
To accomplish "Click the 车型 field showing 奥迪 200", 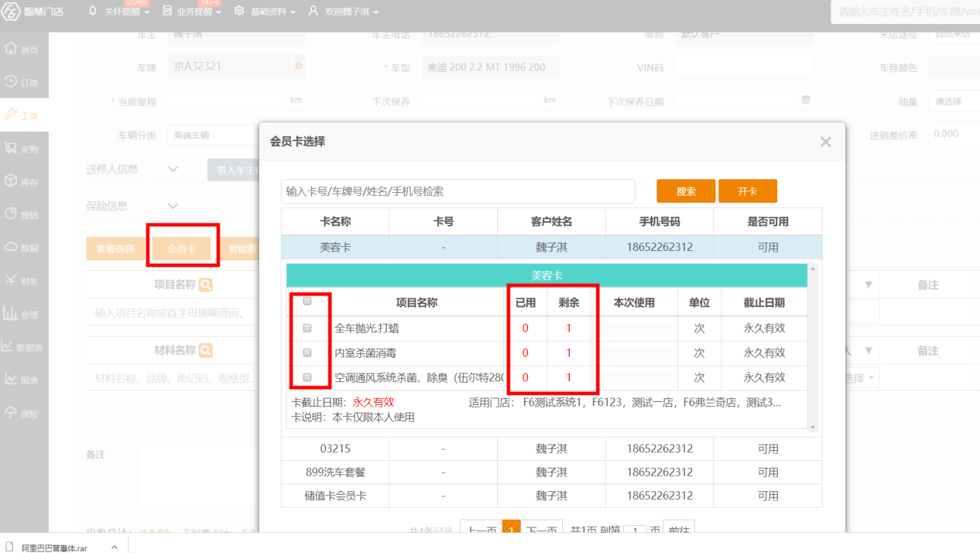I will 490,67.
